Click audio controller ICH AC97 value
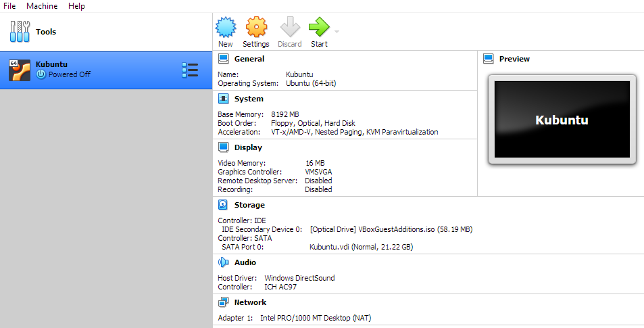The width and height of the screenshot is (644, 328). click(280, 287)
